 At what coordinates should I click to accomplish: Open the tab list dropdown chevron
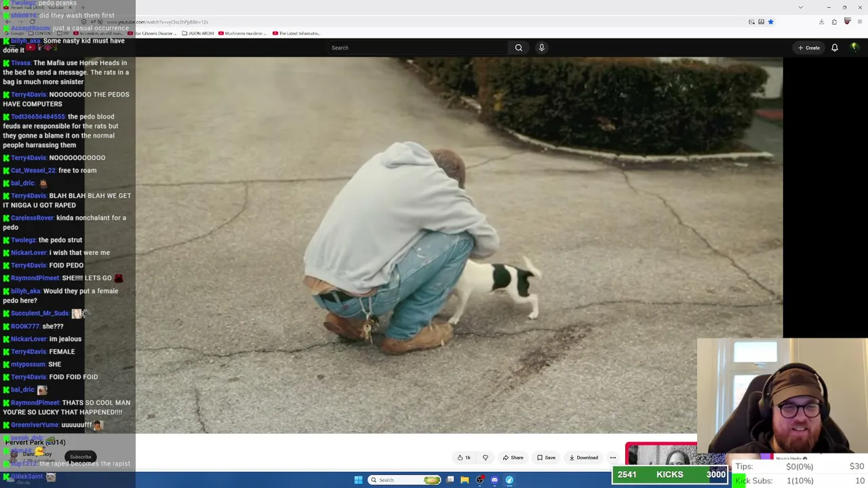coord(801,7)
